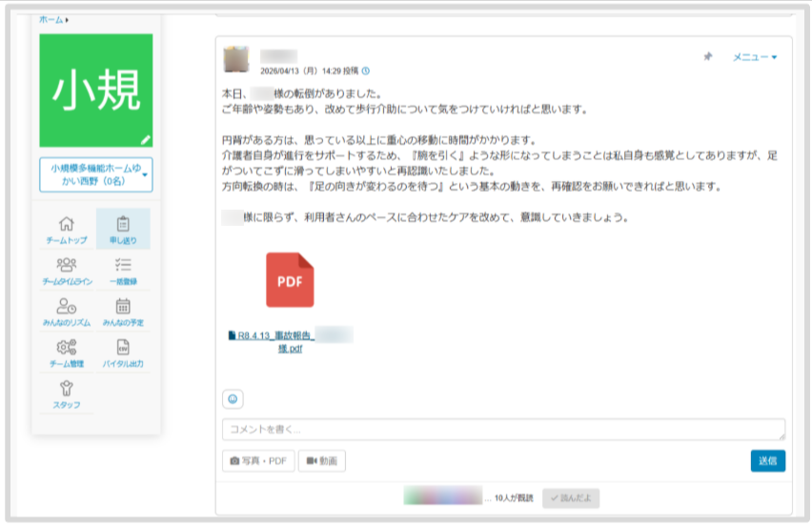The height and width of the screenshot is (526, 812).
Task: Open バイタル出力 CSV export
Action: click(123, 354)
